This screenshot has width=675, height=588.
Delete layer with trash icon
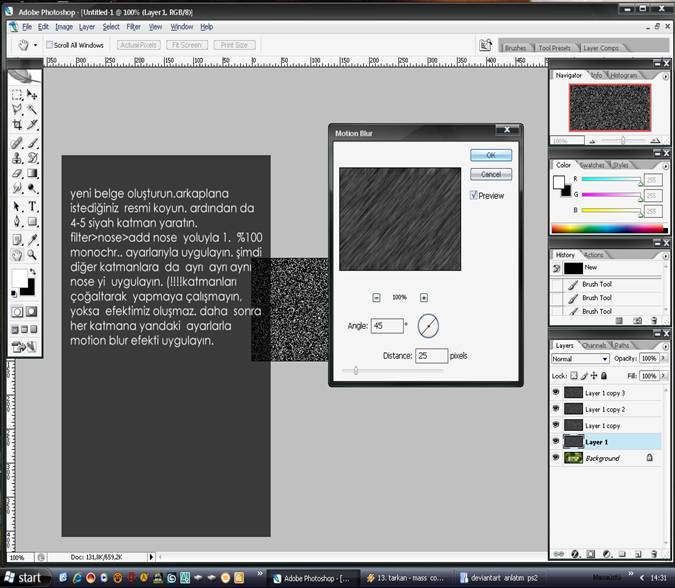[654, 554]
